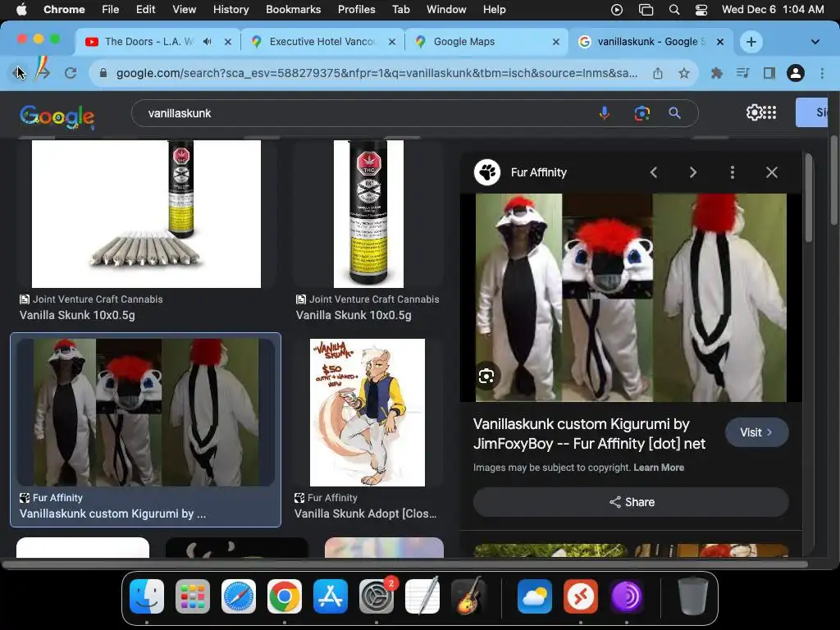Click the Chrome back arrow button
Screen dimensions: 840x630
pos(18,73)
